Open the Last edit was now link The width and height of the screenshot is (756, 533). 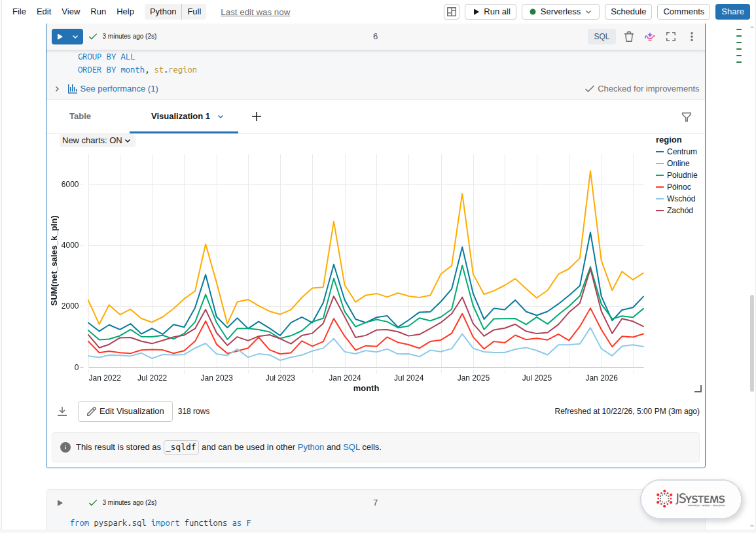coord(255,12)
